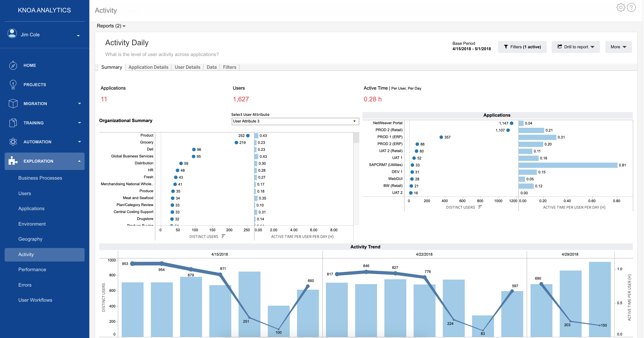Click the Organizational Summary chart scrollbar
The width and height of the screenshot is (644, 338).
356,138
